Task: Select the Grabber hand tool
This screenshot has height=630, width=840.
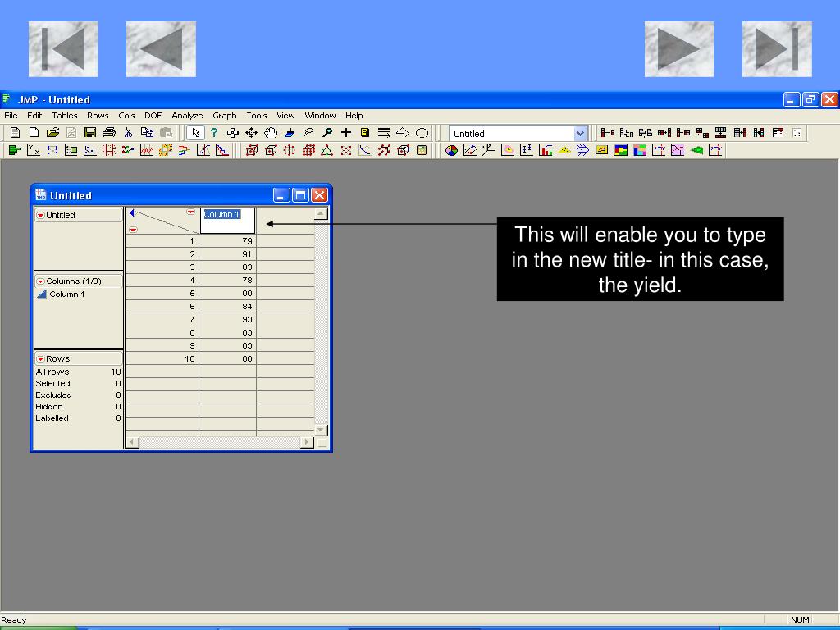Action: coord(271,132)
